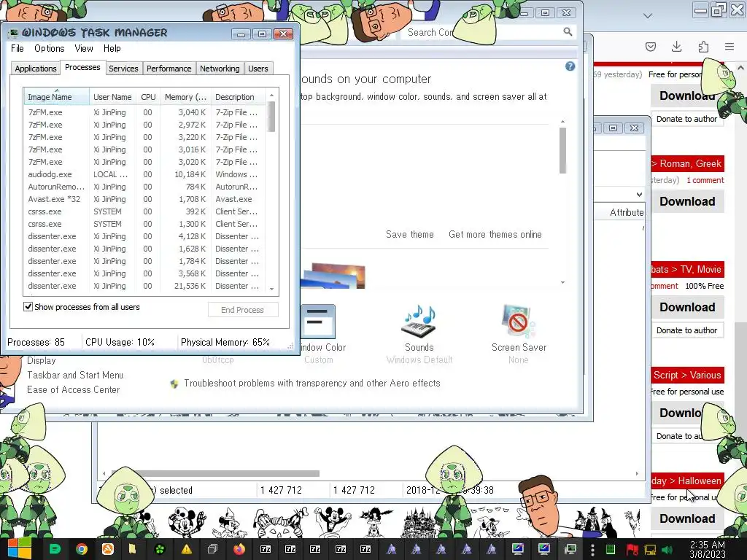The image size is (747, 560).
Task: Open the View menu in Task Manager
Action: 84,48
